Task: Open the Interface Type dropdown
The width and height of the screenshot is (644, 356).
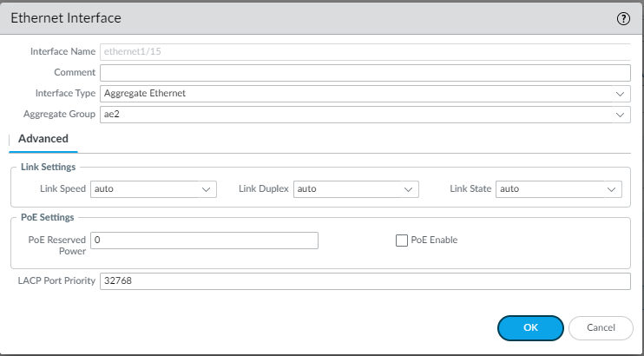Action: [365, 93]
